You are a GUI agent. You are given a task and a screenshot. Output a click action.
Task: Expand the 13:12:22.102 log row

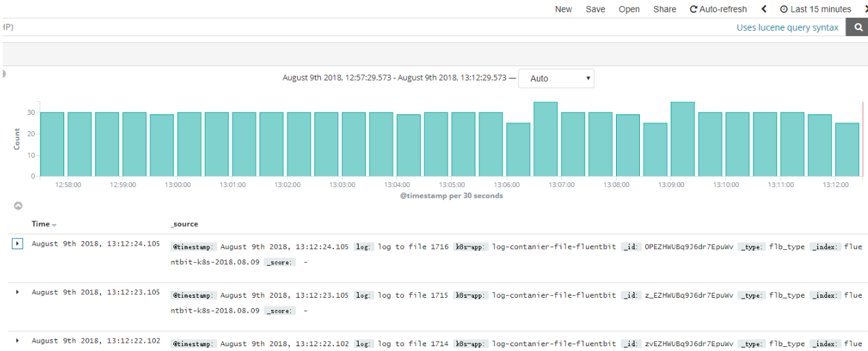18,340
